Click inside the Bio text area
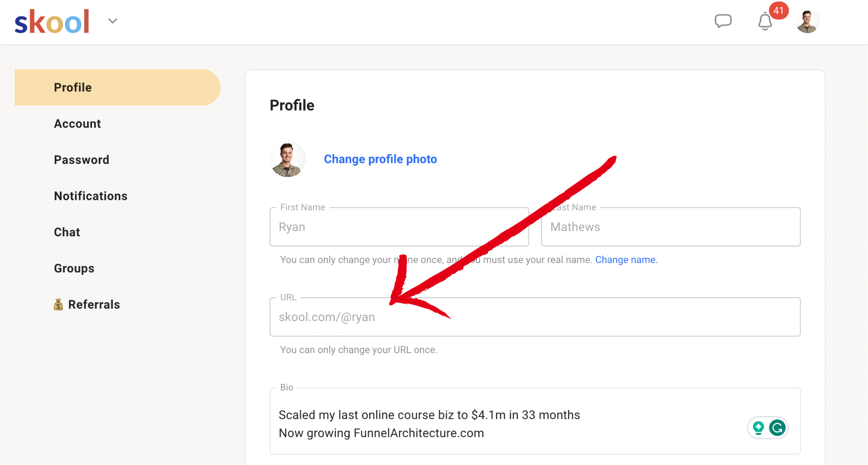This screenshot has width=868, height=465. [x=535, y=421]
